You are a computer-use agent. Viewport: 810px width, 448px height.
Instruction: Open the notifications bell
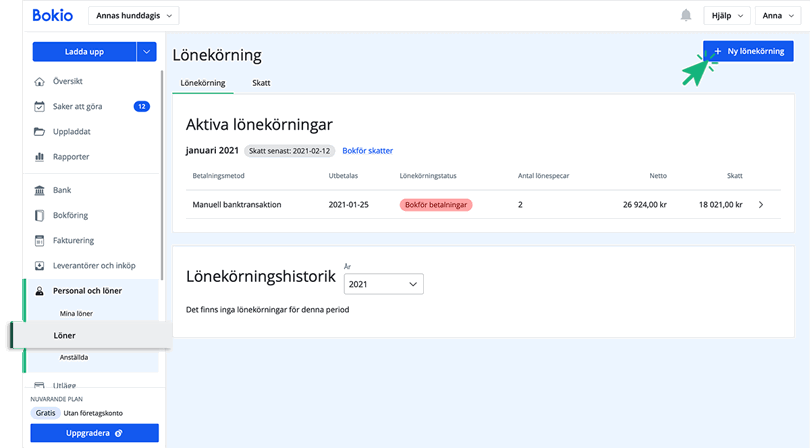(x=686, y=16)
